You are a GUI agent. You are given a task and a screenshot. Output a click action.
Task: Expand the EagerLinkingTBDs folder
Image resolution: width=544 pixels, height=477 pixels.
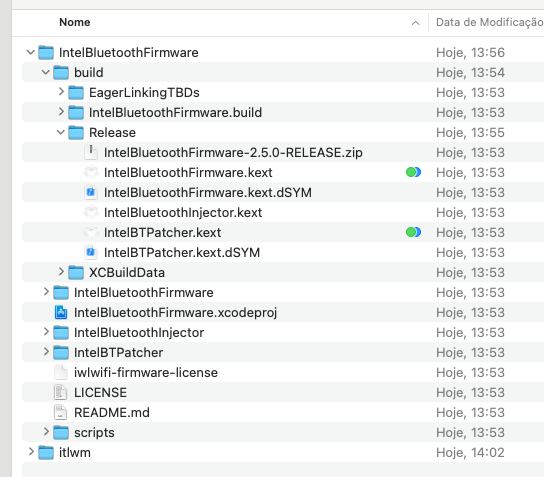pyautogui.click(x=61, y=92)
